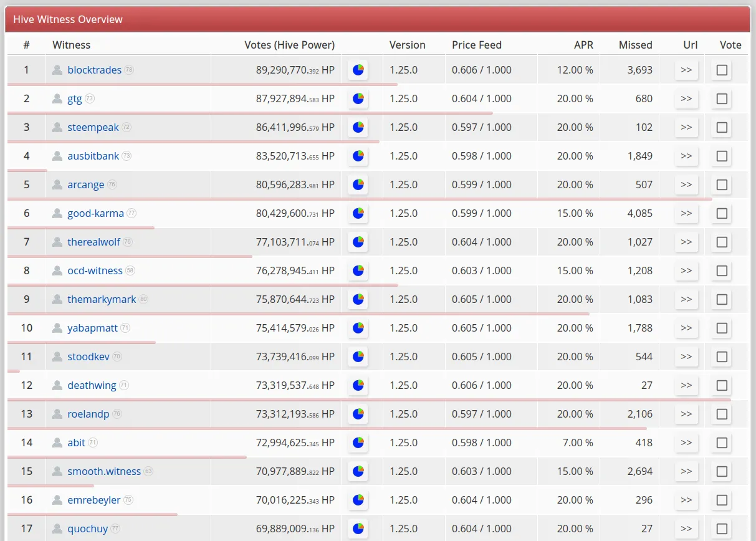Screen dimensions: 756x541
Task: Click the Price Feed column header
Action: (x=477, y=45)
